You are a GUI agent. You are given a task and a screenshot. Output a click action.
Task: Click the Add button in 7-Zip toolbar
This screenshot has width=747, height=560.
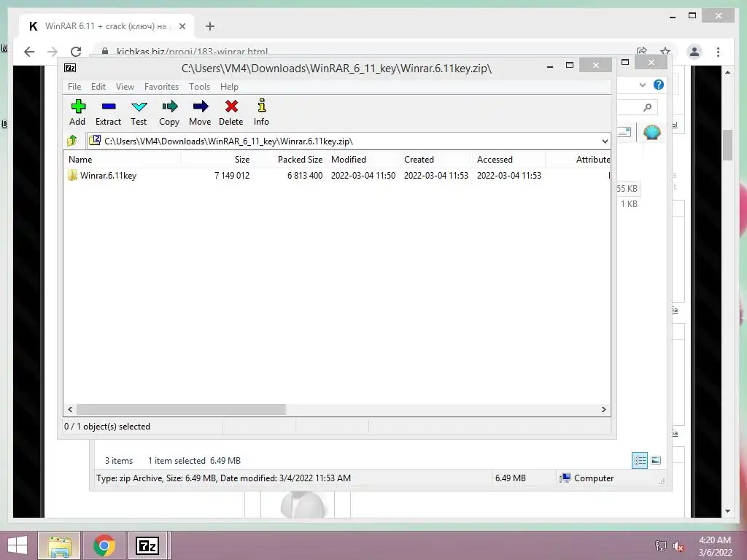77,112
